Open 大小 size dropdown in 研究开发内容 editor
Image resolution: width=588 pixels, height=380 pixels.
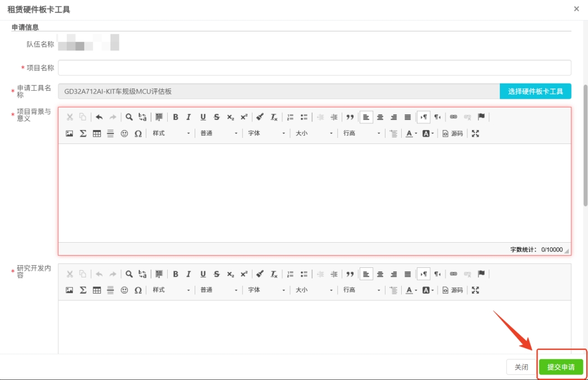[x=314, y=290]
